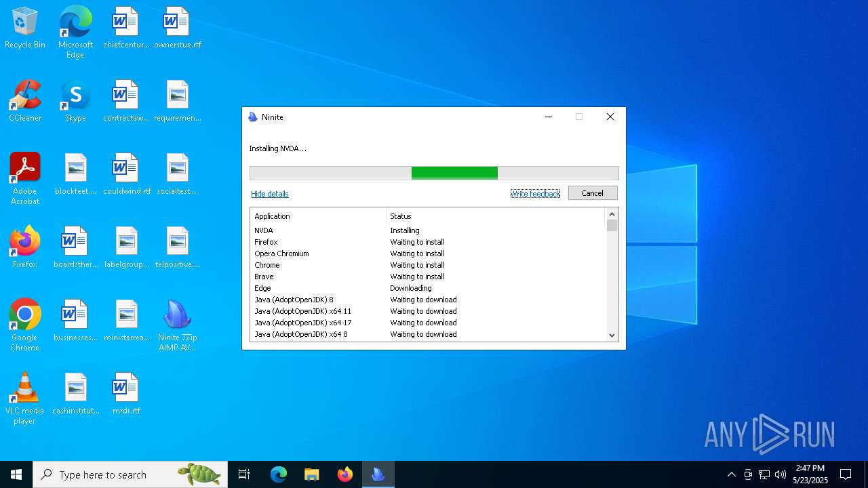This screenshot has height=488, width=868.
Task: Select contractaw document on desktop
Action: [x=126, y=102]
